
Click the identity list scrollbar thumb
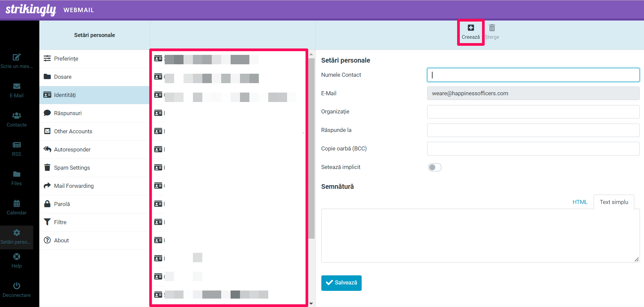(x=312, y=148)
